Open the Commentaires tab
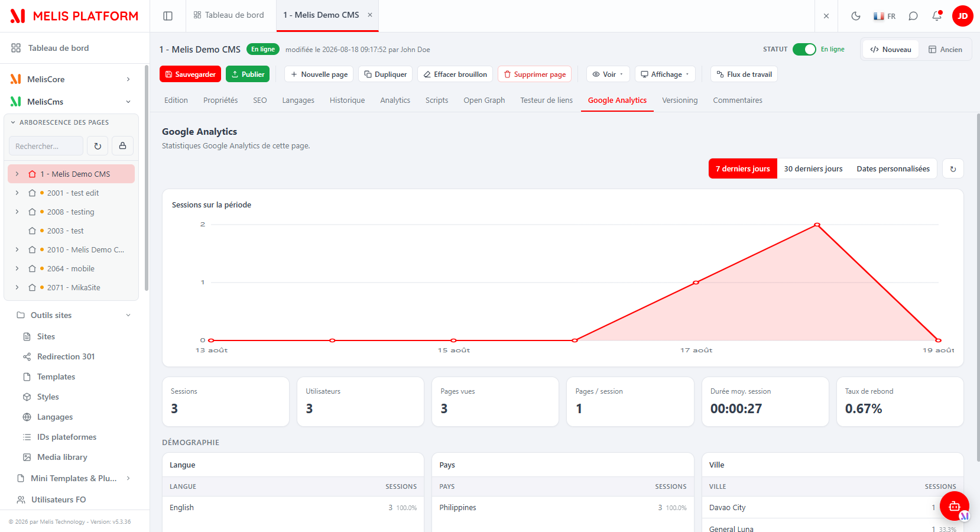The width and height of the screenshot is (980, 532). click(738, 100)
